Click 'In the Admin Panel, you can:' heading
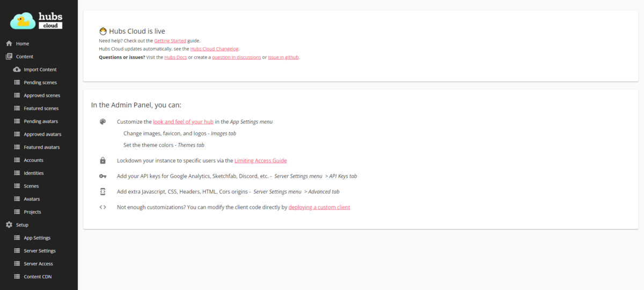 (x=136, y=105)
